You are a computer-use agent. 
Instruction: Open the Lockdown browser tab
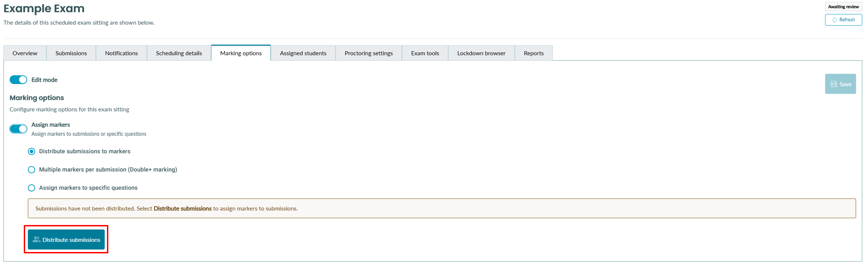481,54
